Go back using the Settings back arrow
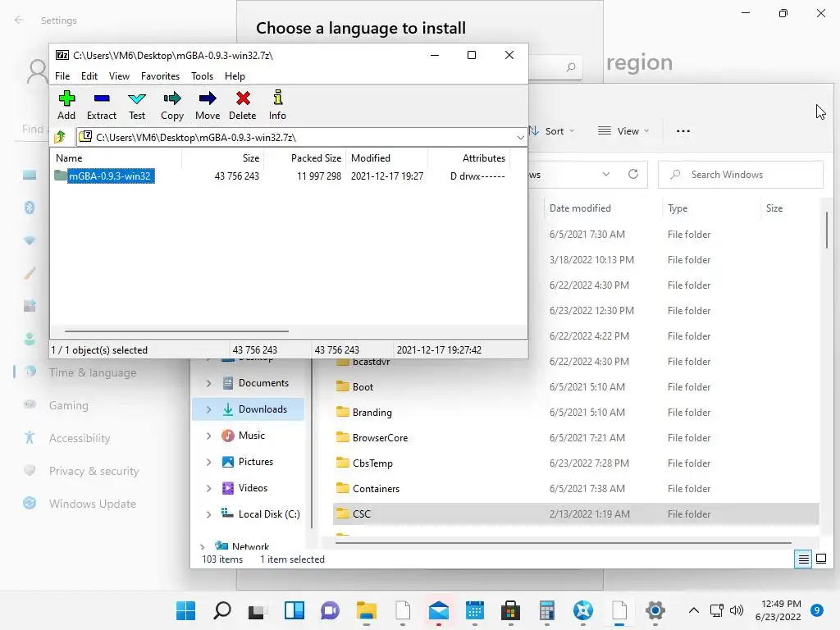 click(x=19, y=20)
